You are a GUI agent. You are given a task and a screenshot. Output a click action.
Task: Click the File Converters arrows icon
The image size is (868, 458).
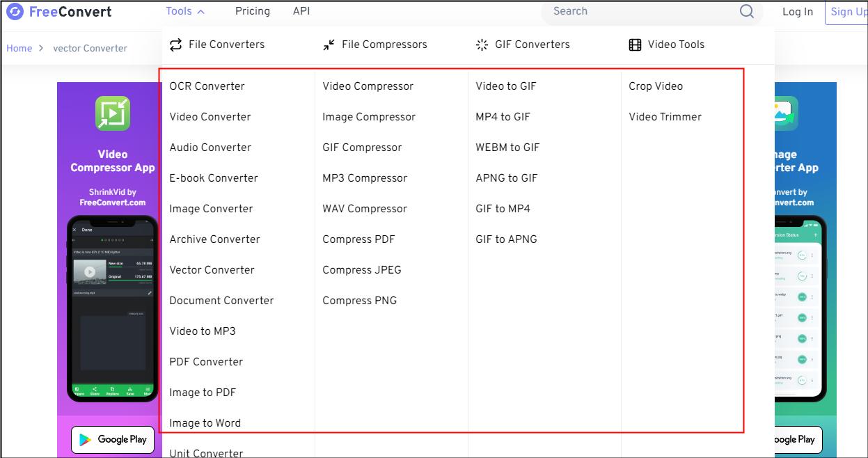pos(175,45)
